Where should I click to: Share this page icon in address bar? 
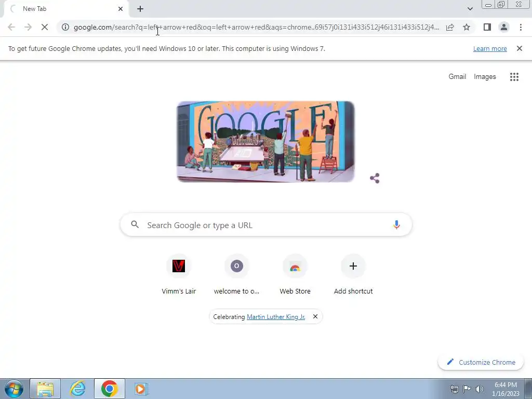pos(450,27)
